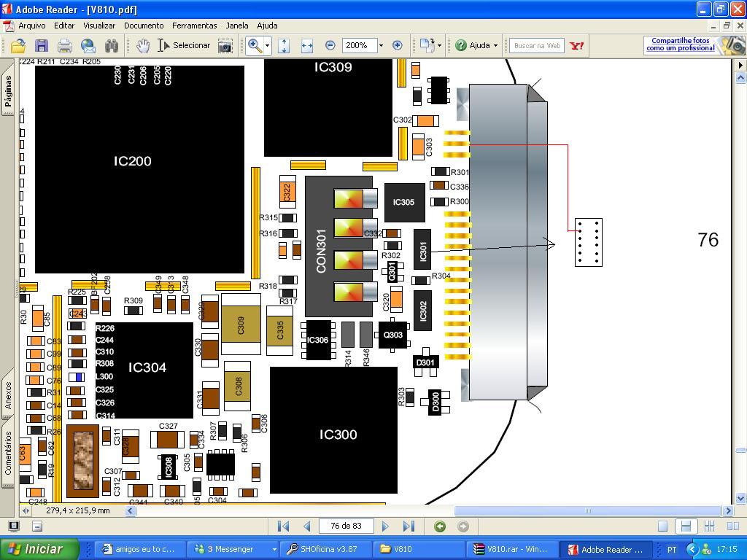
Task: Switch to the Anexos side tab
Action: tap(8, 394)
